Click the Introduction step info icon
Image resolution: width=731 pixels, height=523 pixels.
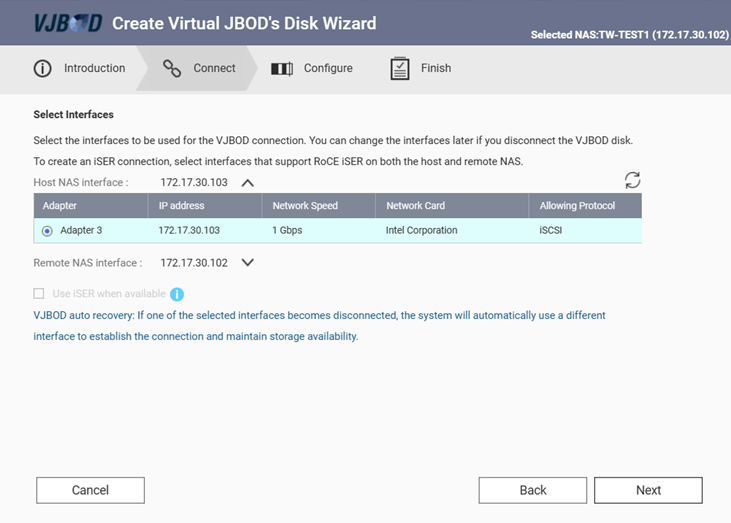click(x=42, y=69)
